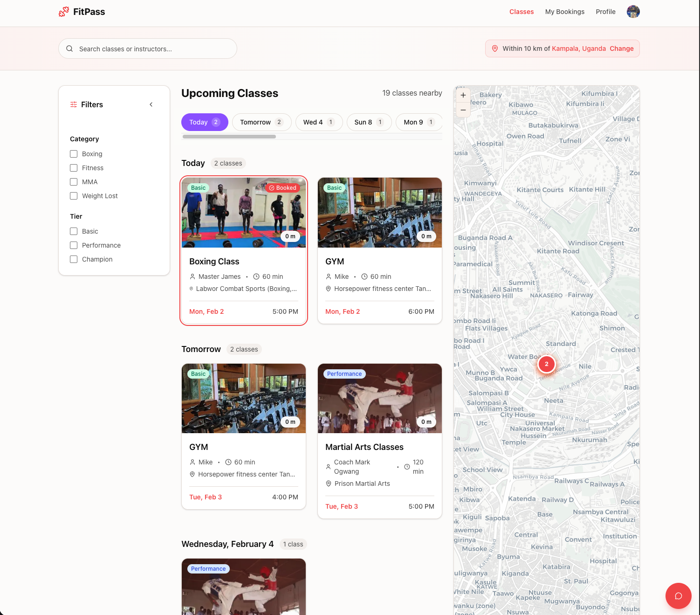
Task: Open My Bookings from the navigation
Action: [x=565, y=12]
